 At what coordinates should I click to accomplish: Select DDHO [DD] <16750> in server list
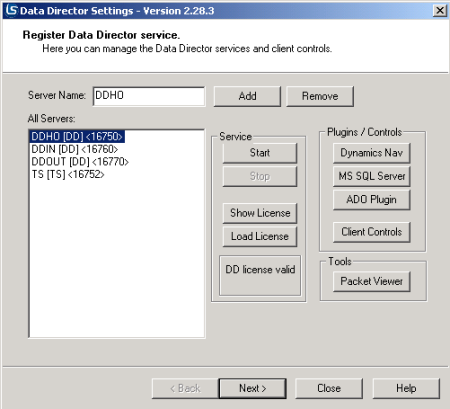tap(77, 136)
